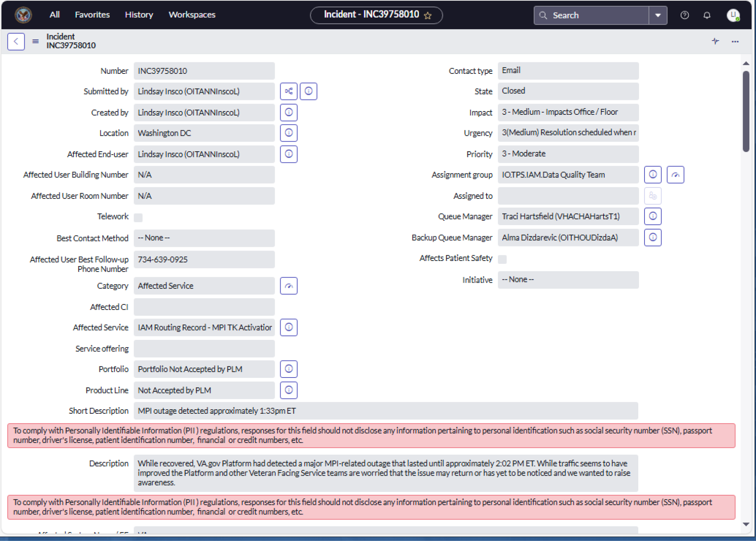Click the back arrow button
This screenshot has height=541, width=756.
click(x=16, y=41)
